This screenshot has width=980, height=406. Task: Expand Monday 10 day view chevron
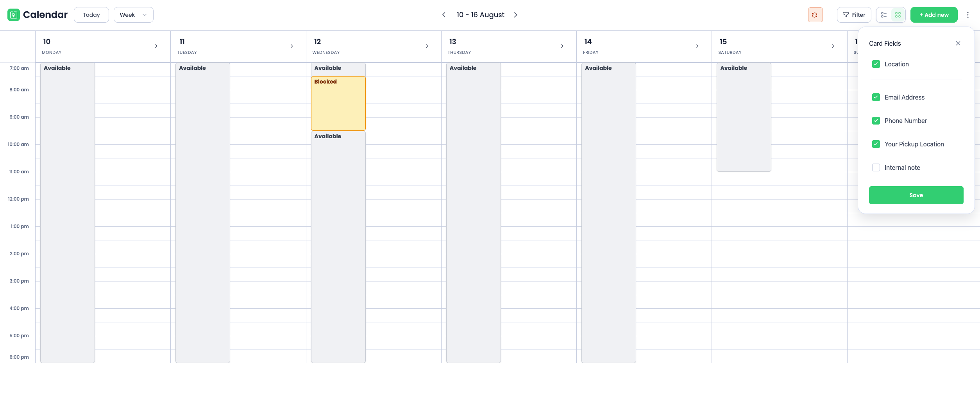[156, 46]
